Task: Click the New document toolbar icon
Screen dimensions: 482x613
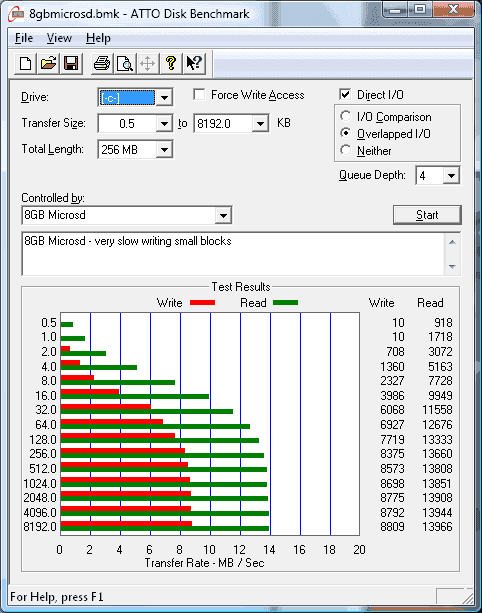Action: 25,63
